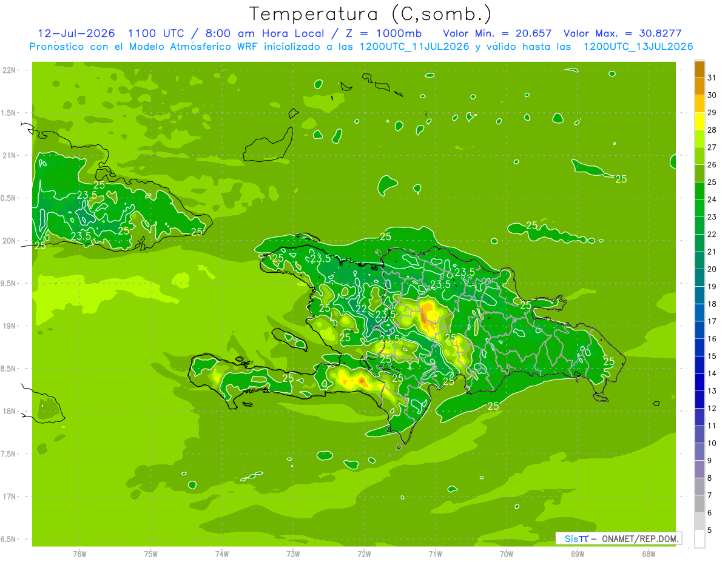Click the 22N latitude axis label
This screenshot has width=728, height=562.
click(x=9, y=70)
